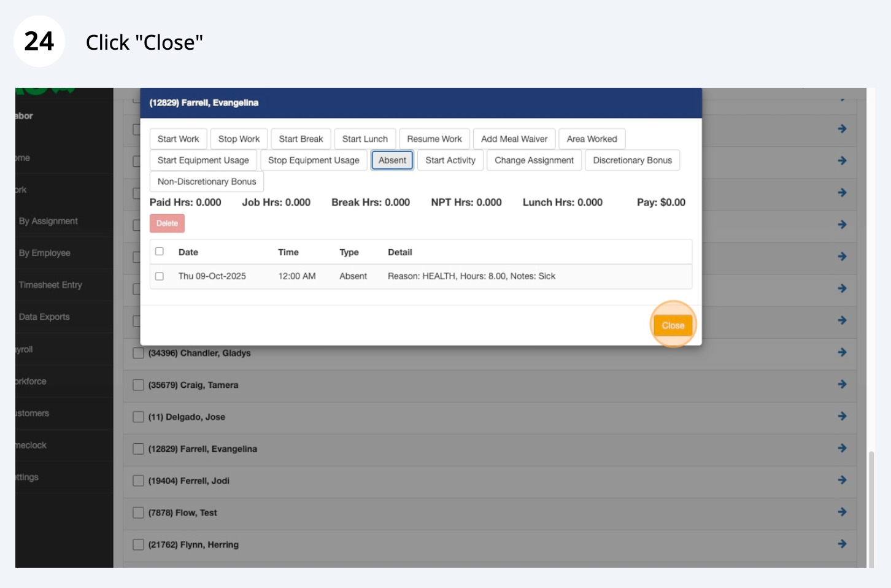Click arrow icon next to Delgado, Jose
Viewport: 891px width, 588px height.
(842, 416)
